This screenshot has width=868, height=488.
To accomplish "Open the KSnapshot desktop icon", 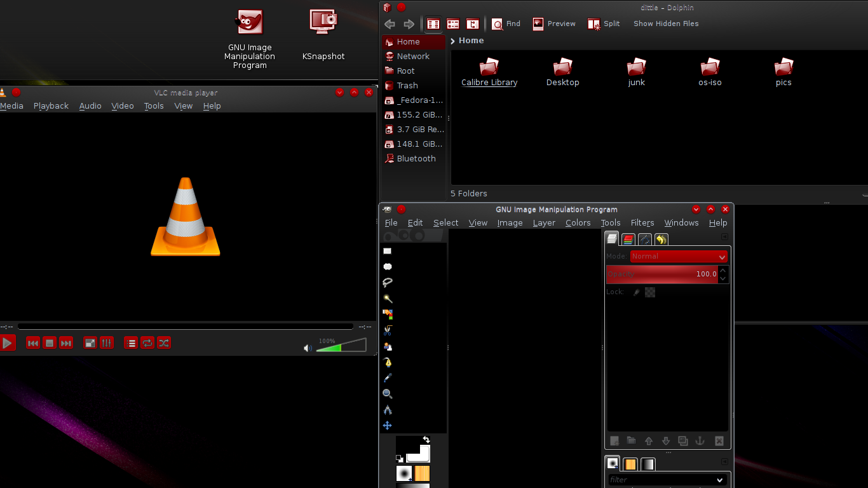I will (323, 34).
